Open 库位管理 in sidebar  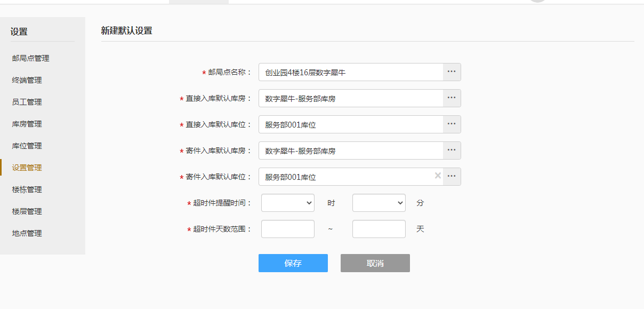pyautogui.click(x=27, y=146)
